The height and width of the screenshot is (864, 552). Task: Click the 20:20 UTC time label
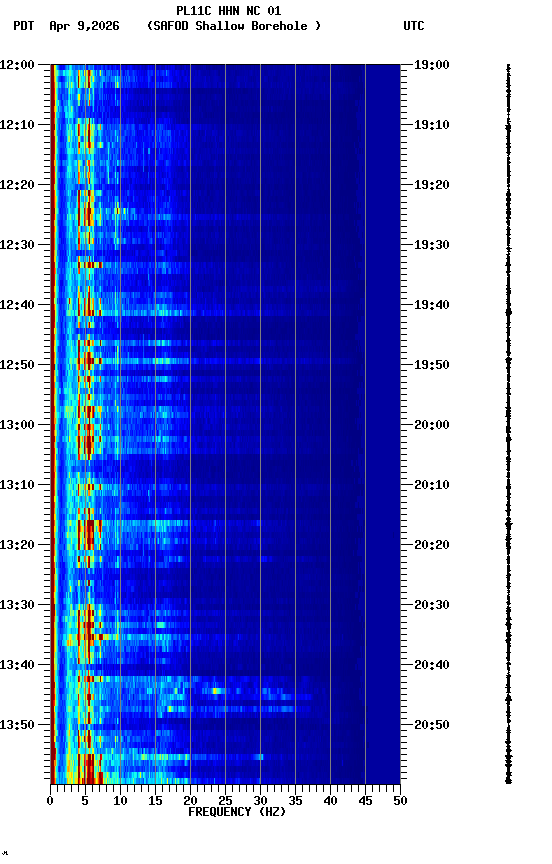[432, 546]
